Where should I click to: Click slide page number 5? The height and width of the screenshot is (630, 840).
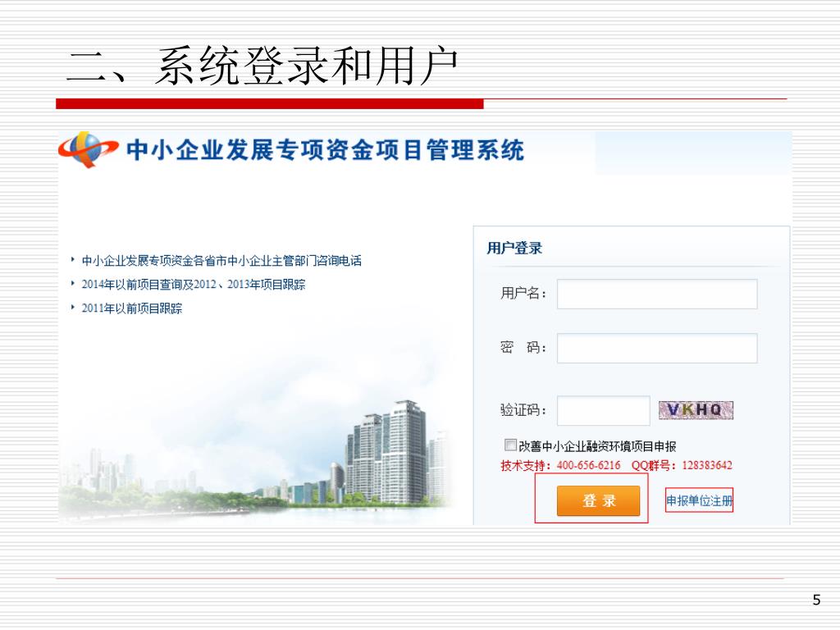(x=816, y=600)
